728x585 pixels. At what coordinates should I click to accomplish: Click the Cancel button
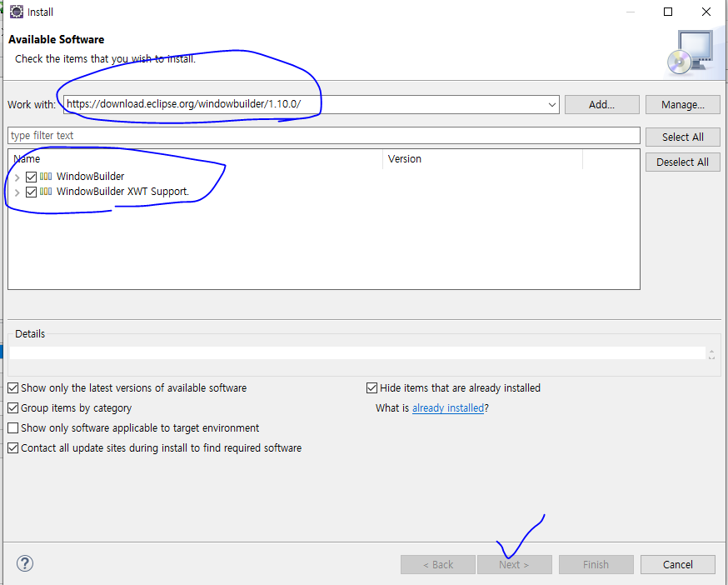678,564
